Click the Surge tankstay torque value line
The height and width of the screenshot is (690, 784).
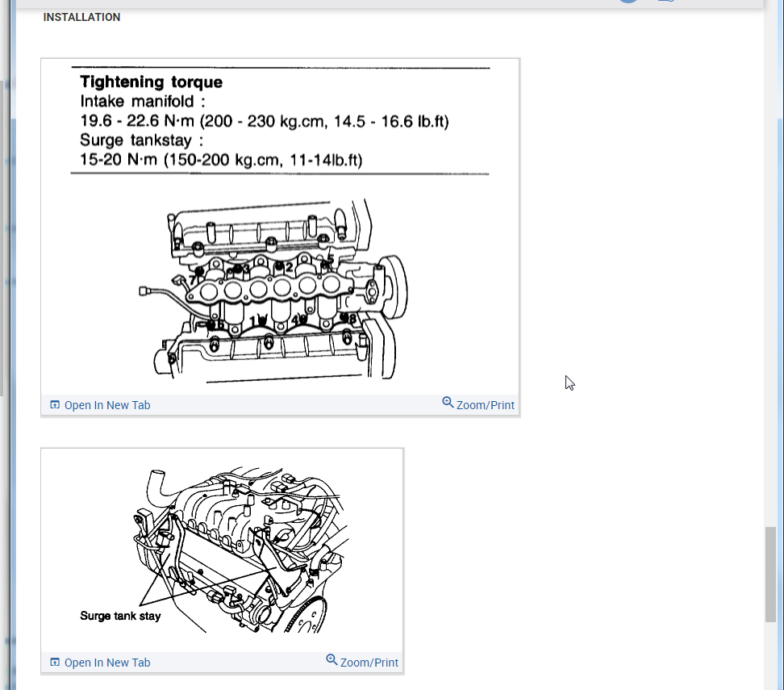coord(221,160)
